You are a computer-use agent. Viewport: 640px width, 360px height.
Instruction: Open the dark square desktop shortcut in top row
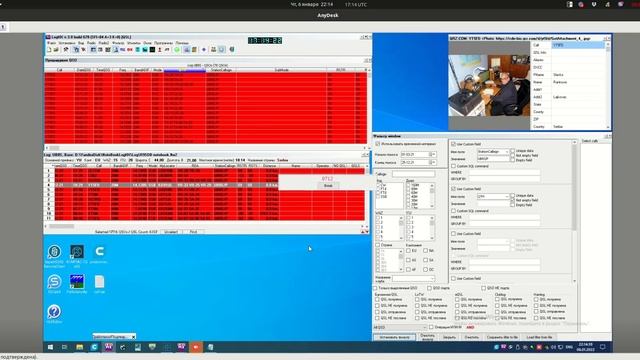click(77, 251)
